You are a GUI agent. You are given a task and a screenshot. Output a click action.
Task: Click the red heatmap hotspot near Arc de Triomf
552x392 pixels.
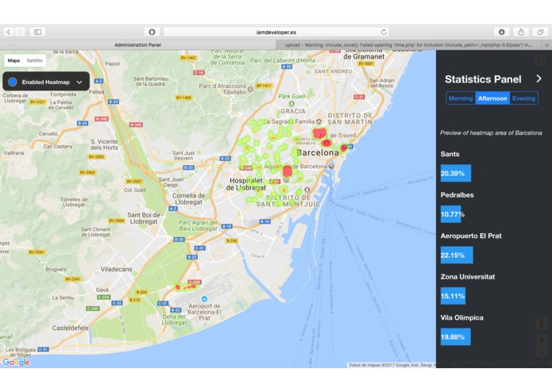319,133
